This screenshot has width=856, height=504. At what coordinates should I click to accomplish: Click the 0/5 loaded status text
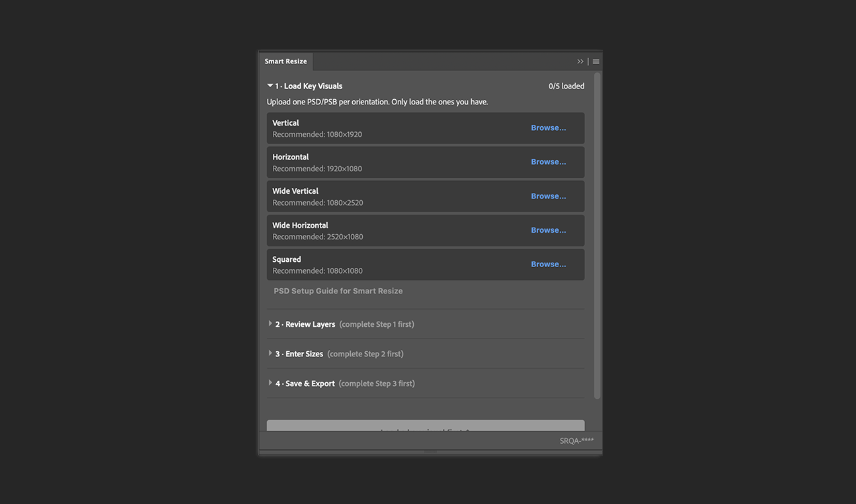[566, 86]
